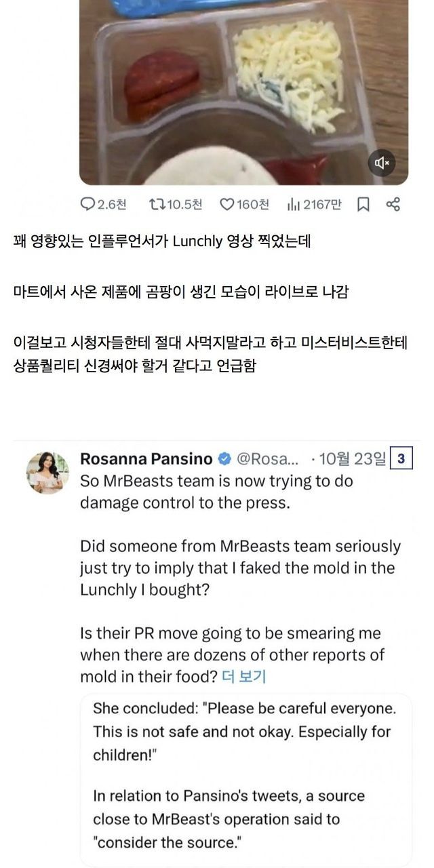Tap the reply speech bubble icon

pyautogui.click(x=88, y=204)
